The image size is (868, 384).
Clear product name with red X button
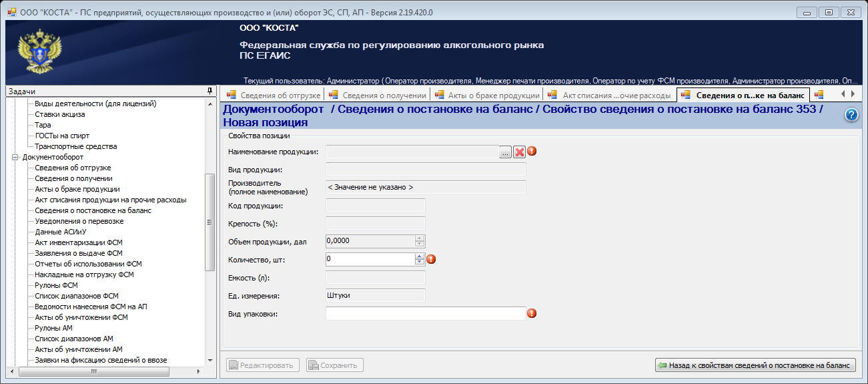pos(519,152)
